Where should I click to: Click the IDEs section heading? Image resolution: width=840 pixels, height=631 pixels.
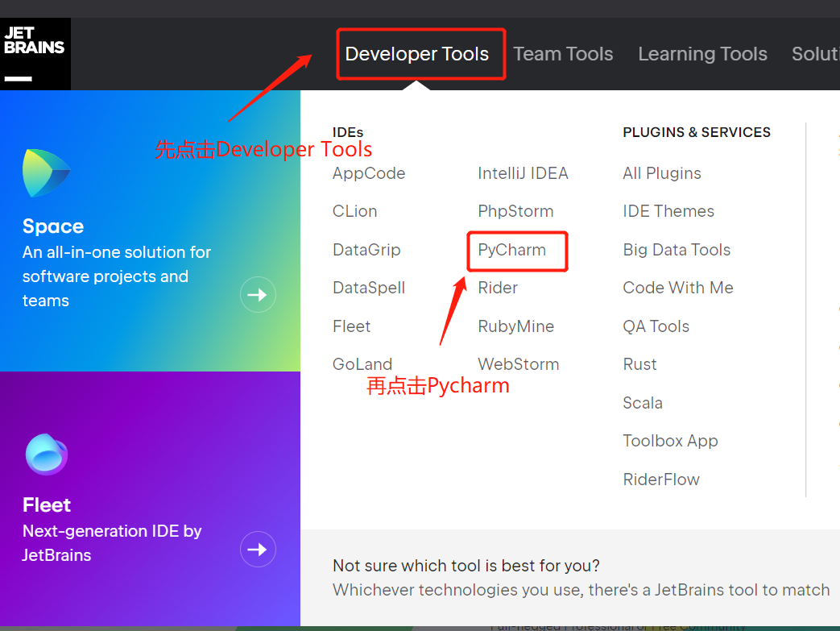click(348, 132)
